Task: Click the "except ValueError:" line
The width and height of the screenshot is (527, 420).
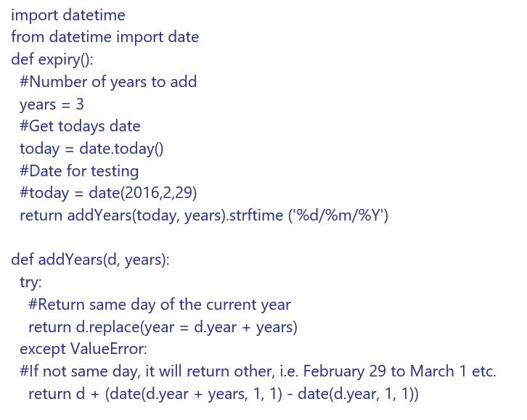Action: (x=83, y=349)
